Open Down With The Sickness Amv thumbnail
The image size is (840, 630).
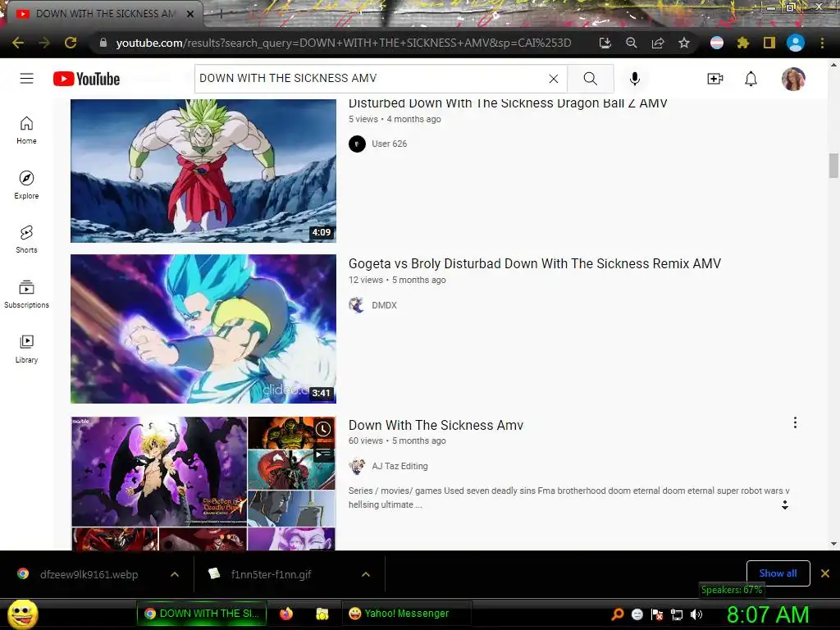pos(203,483)
